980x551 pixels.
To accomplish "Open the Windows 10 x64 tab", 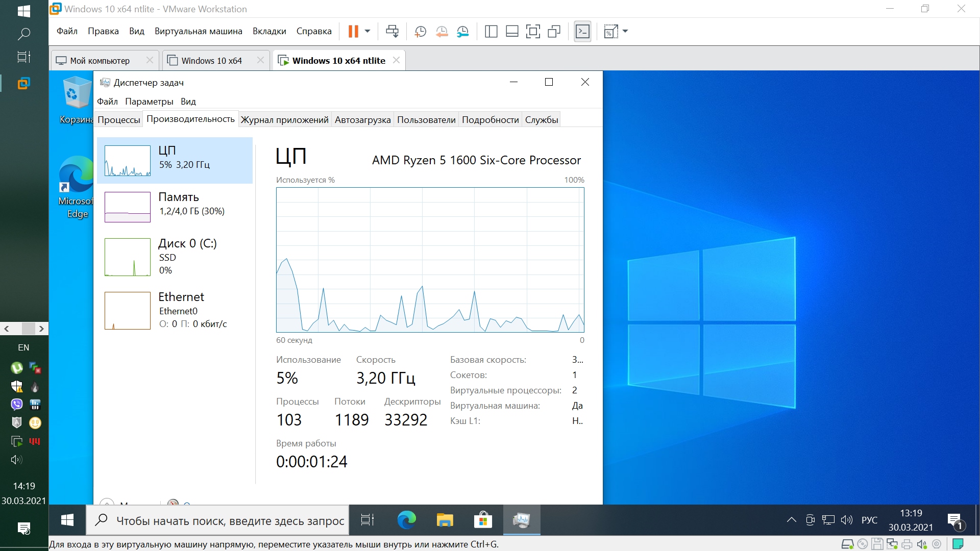I will (211, 61).
